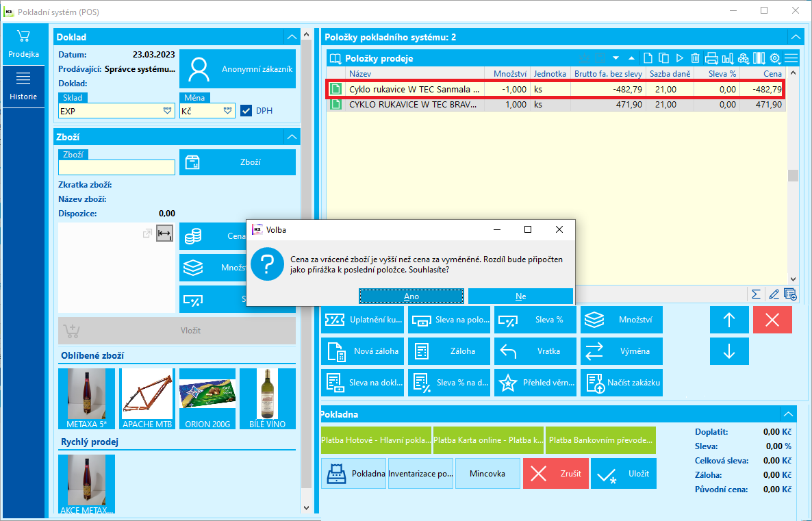Select row CYKLO RUKAVICE W TEC BRAV...

tap(557, 105)
